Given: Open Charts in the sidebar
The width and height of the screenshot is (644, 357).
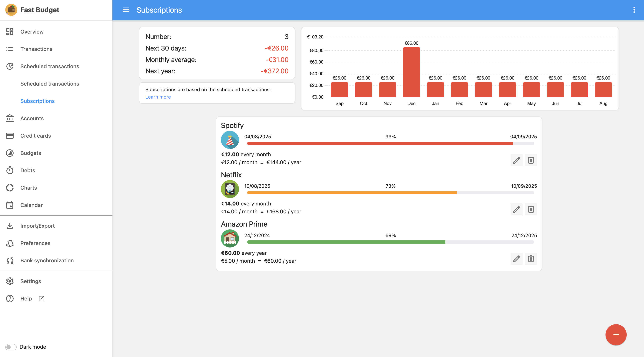Looking at the screenshot, I should tap(56, 188).
